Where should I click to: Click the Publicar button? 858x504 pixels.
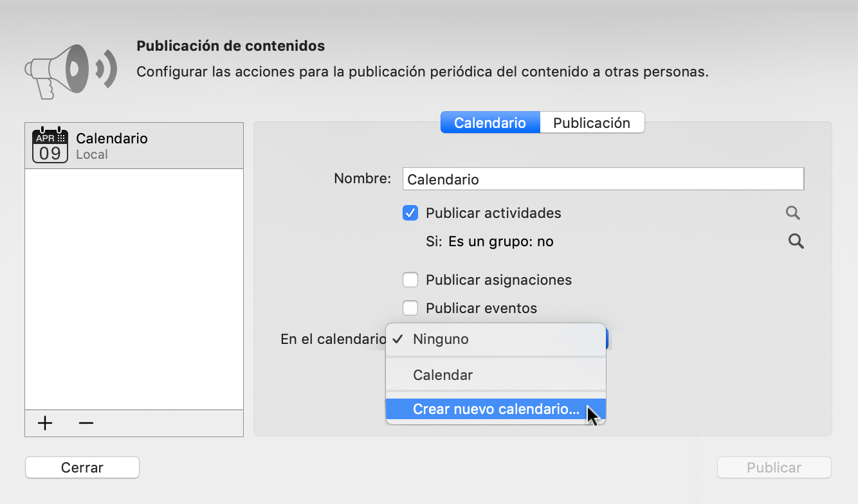point(774,467)
